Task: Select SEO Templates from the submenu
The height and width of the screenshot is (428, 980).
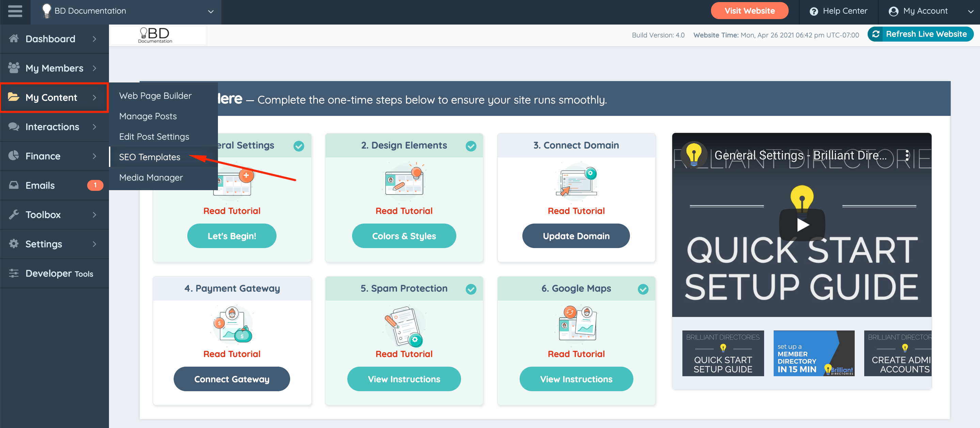Action: tap(149, 157)
